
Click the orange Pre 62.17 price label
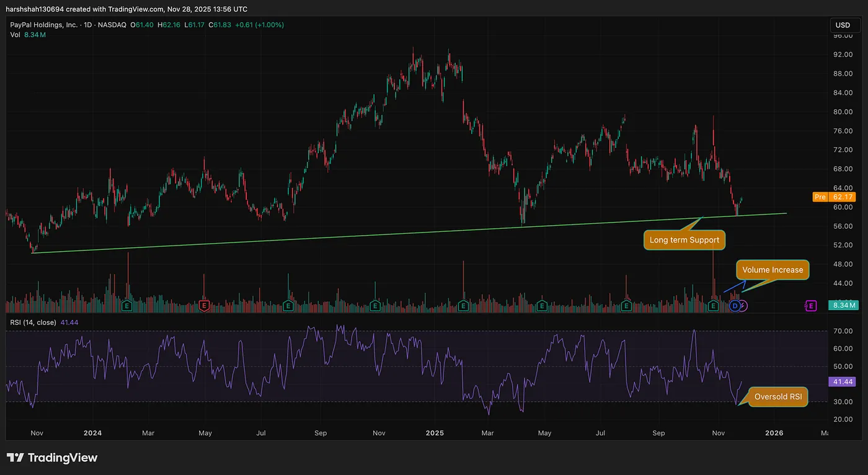coord(834,197)
